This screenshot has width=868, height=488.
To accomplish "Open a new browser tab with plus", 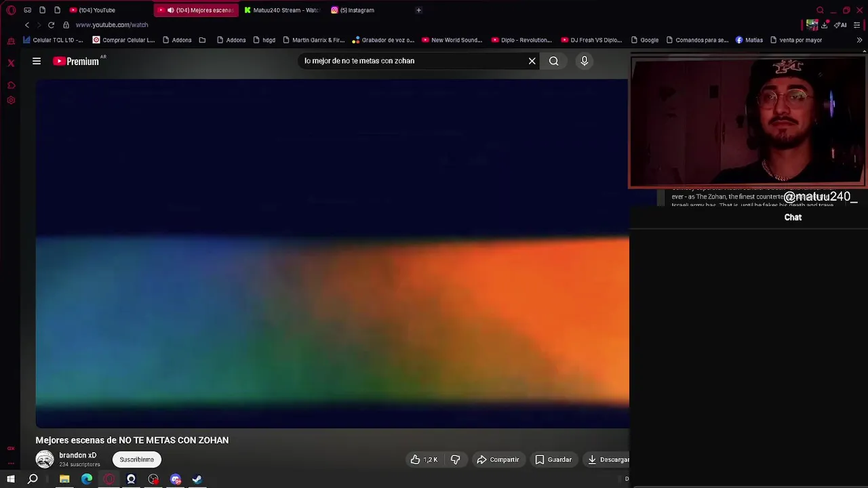I will [418, 10].
